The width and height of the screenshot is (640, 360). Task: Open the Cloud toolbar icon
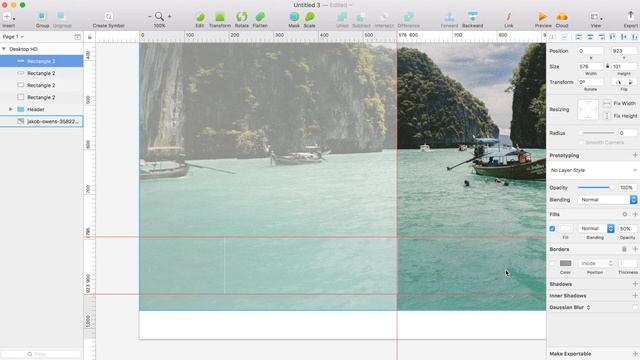coord(562,17)
